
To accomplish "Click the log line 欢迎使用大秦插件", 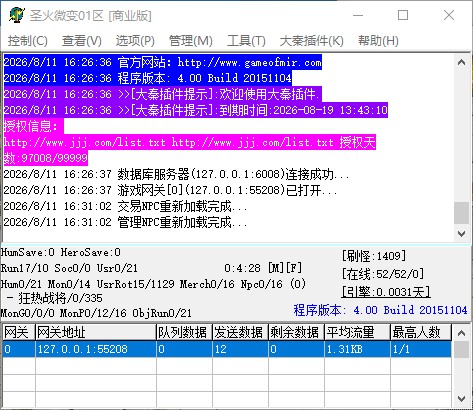I will pyautogui.click(x=163, y=94).
